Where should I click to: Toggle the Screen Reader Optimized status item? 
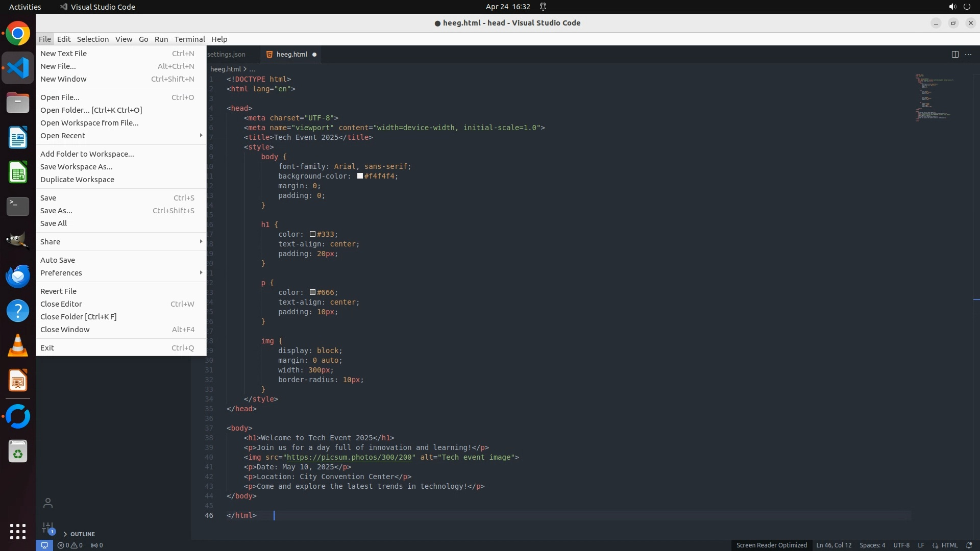[x=771, y=545]
